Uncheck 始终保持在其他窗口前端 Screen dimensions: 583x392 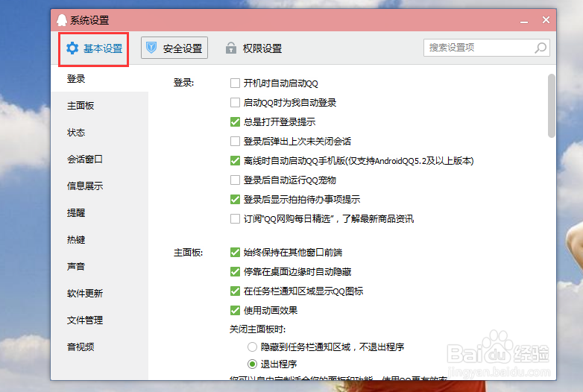click(235, 253)
